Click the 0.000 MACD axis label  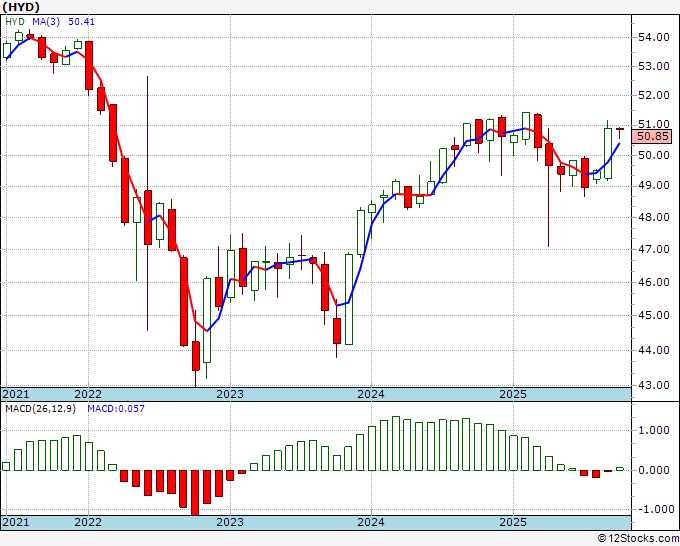click(654, 470)
